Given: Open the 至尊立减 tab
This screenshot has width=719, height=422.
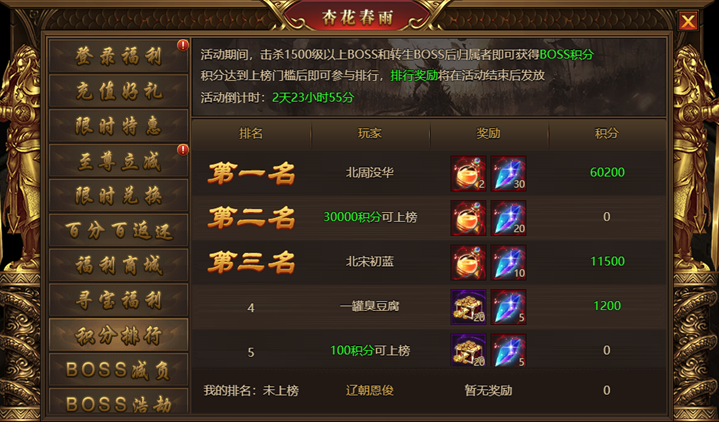Looking at the screenshot, I should click(119, 161).
